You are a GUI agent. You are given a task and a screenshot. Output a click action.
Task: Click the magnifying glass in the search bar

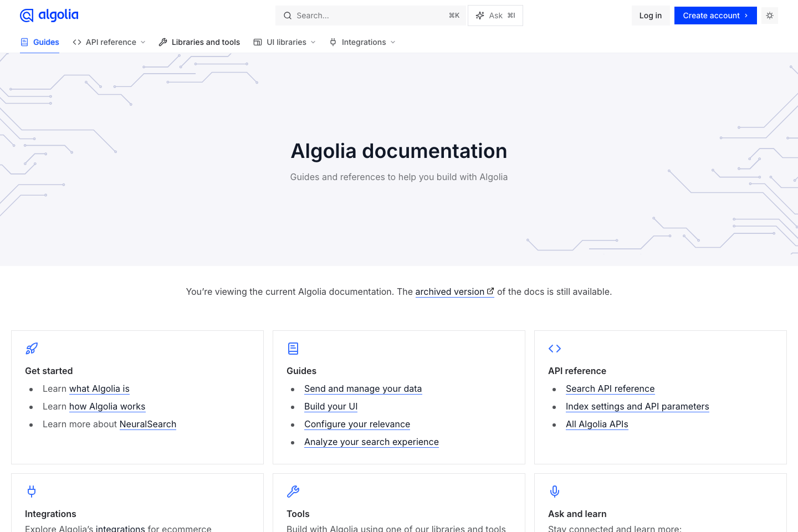[x=287, y=15]
